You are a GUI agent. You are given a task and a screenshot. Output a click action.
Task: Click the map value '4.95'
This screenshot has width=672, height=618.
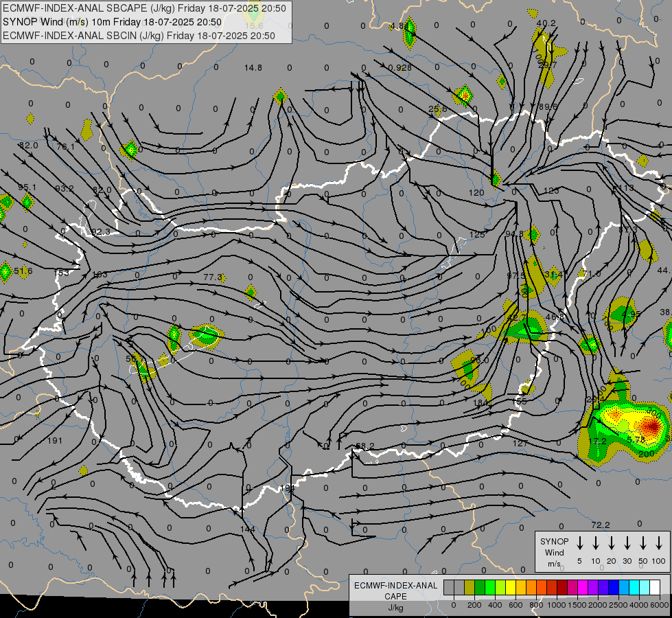[x=631, y=314]
